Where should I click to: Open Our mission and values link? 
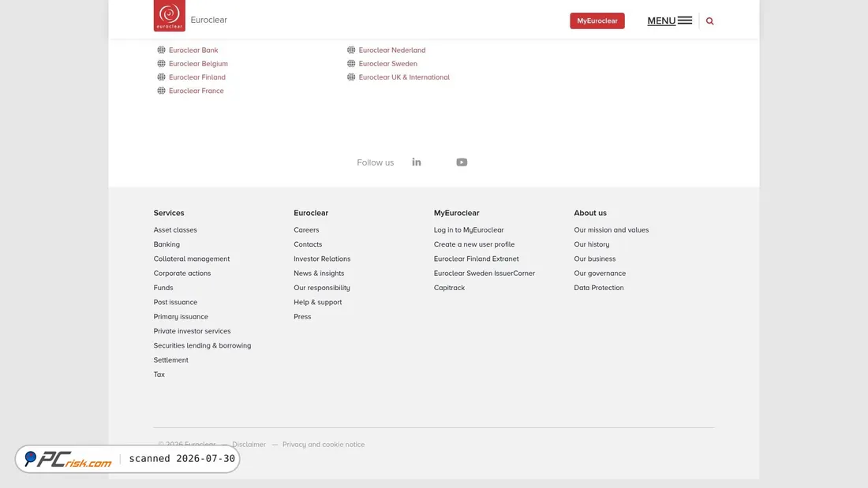[x=611, y=229]
